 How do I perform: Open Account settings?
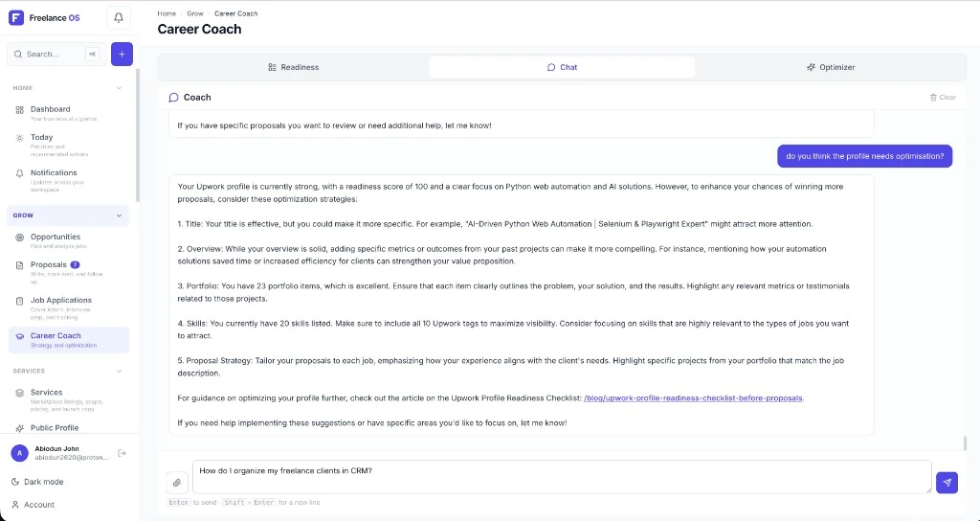point(33,505)
